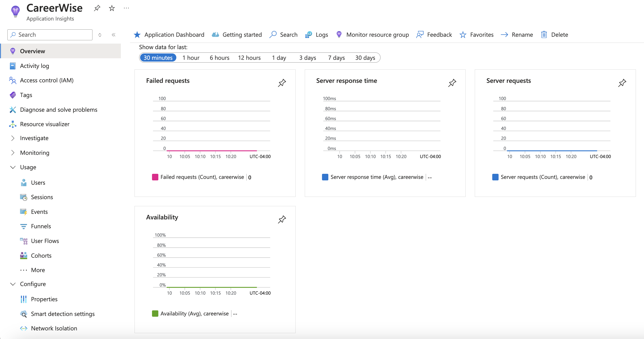
Task: Click the Delete trash icon
Action: point(544,35)
